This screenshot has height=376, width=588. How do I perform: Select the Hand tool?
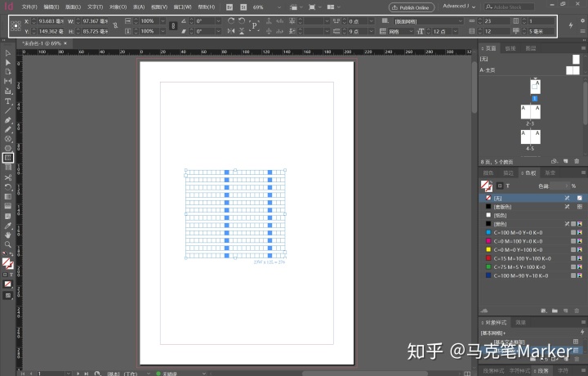(x=8, y=235)
